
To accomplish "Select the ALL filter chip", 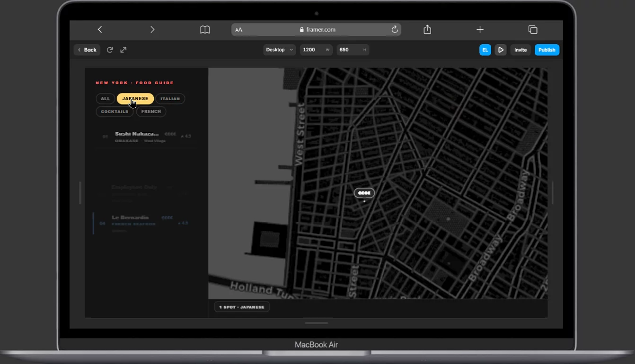I will (x=105, y=99).
